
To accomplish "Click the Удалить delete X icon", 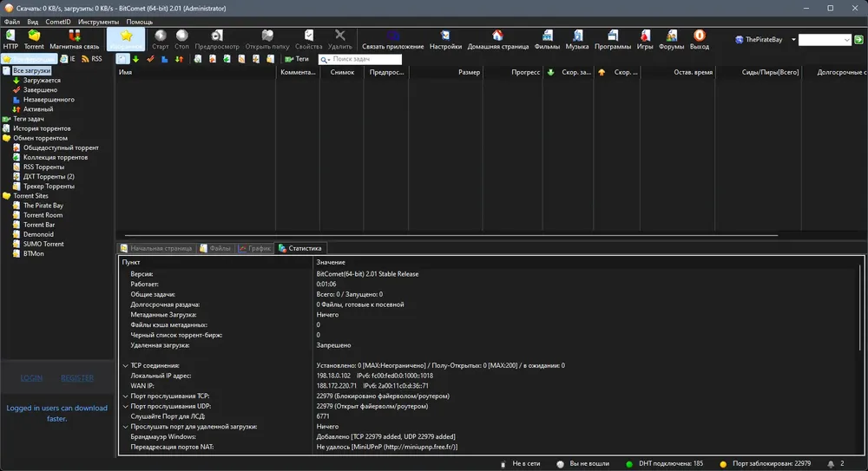I will (x=340, y=39).
